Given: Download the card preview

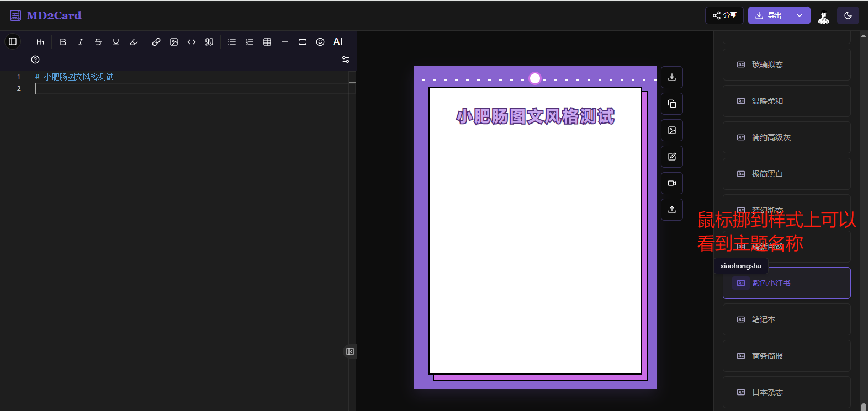Looking at the screenshot, I should [672, 77].
